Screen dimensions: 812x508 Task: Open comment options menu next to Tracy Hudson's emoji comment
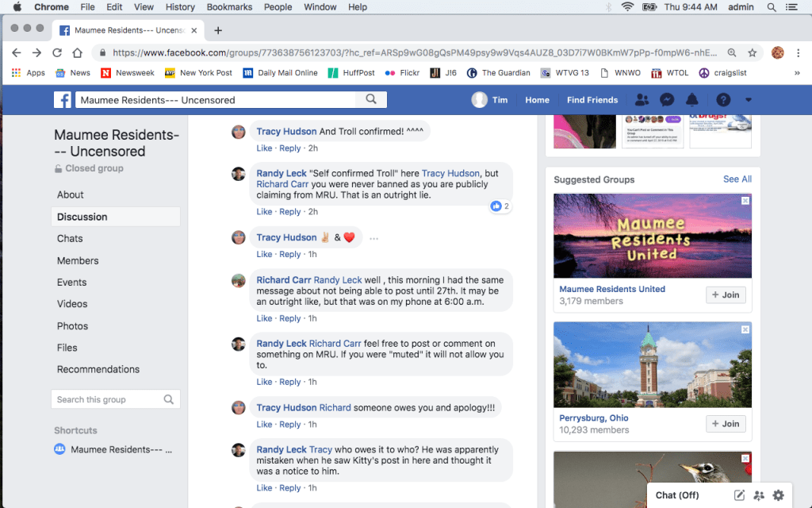374,238
